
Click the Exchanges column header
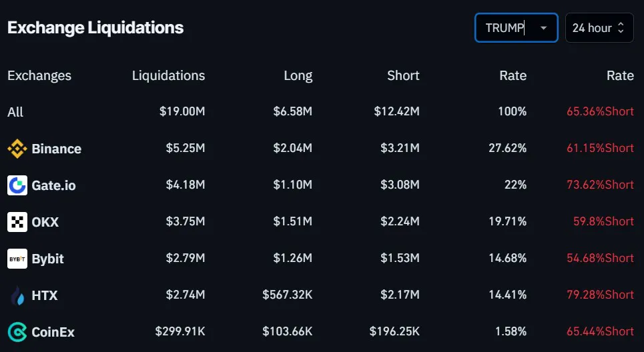(x=39, y=75)
